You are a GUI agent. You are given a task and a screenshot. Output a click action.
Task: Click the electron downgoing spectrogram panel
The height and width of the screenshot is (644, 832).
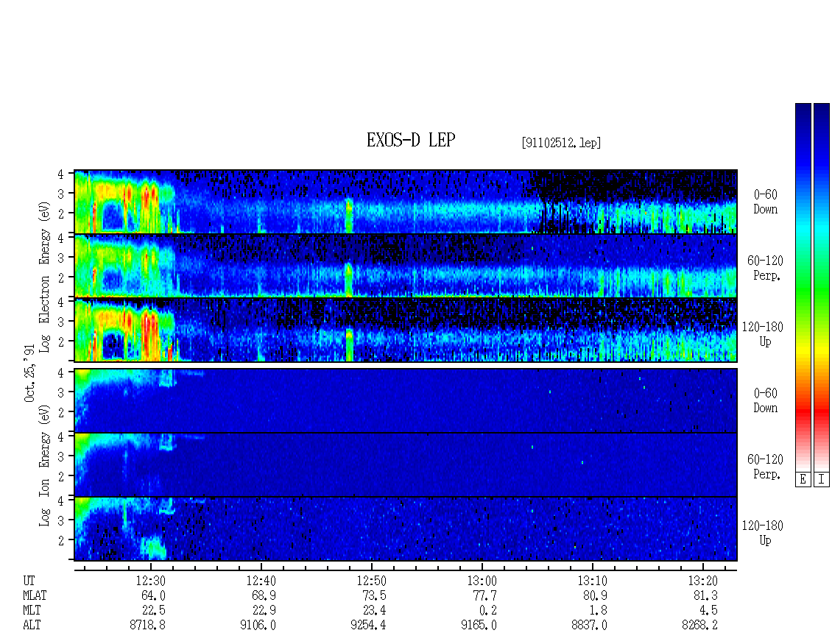406,202
